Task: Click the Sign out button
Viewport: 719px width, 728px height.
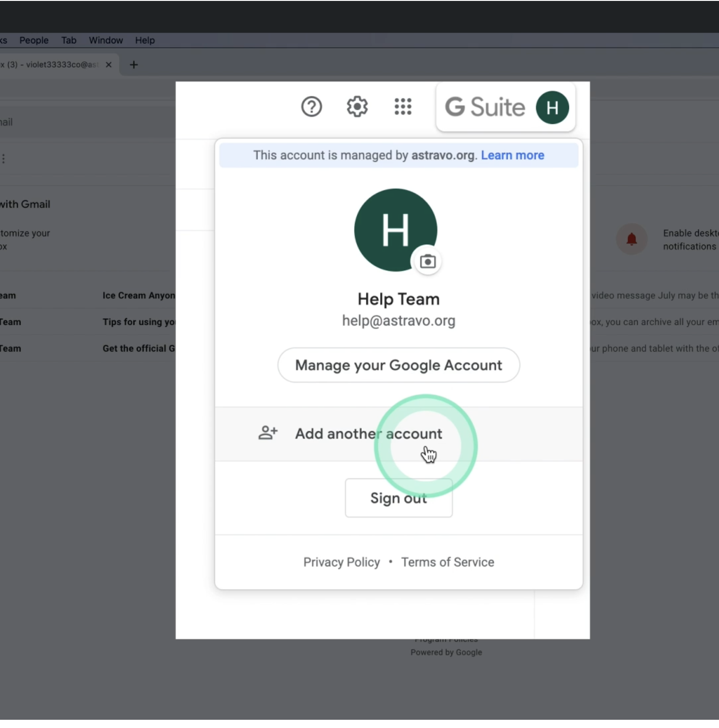Action: (398, 498)
